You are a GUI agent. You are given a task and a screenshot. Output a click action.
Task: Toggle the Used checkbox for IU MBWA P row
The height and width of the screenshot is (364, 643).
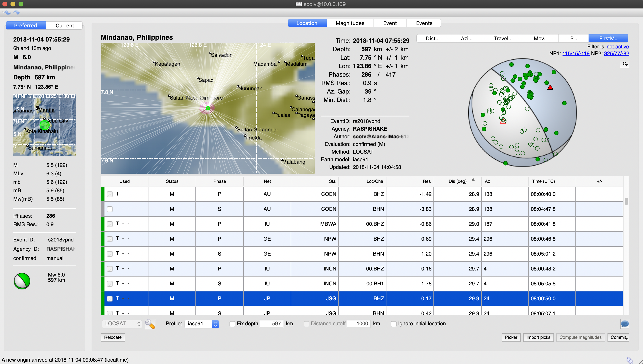pos(110,224)
